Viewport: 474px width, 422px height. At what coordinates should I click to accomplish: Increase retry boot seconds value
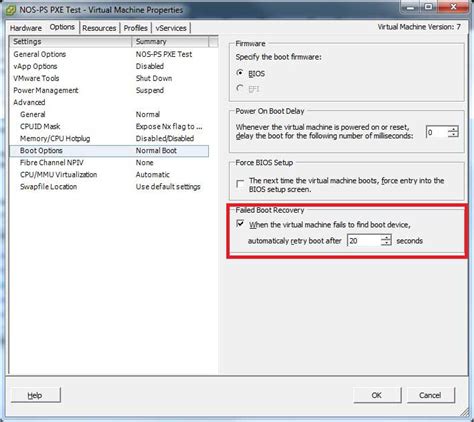(386, 237)
